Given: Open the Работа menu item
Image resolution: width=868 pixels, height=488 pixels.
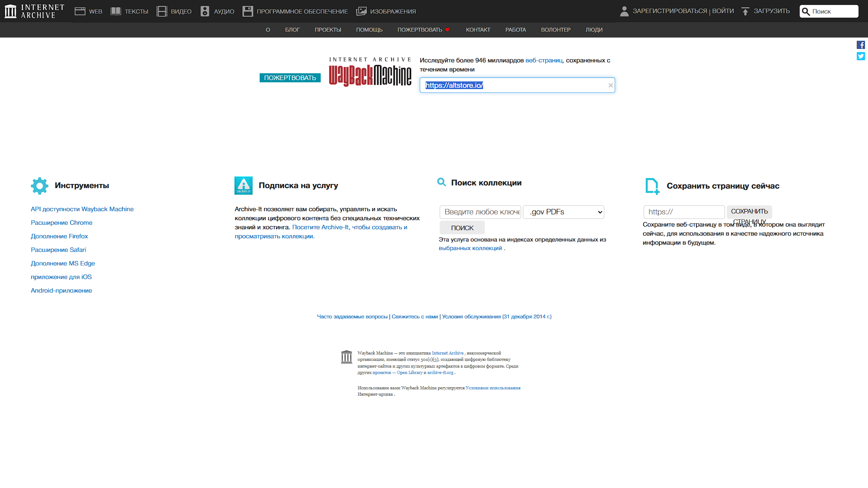Looking at the screenshot, I should click(x=516, y=30).
